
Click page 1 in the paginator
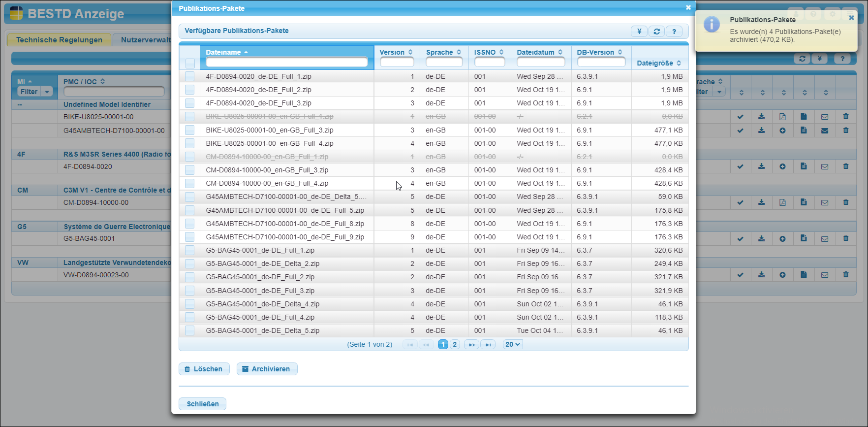[443, 344]
